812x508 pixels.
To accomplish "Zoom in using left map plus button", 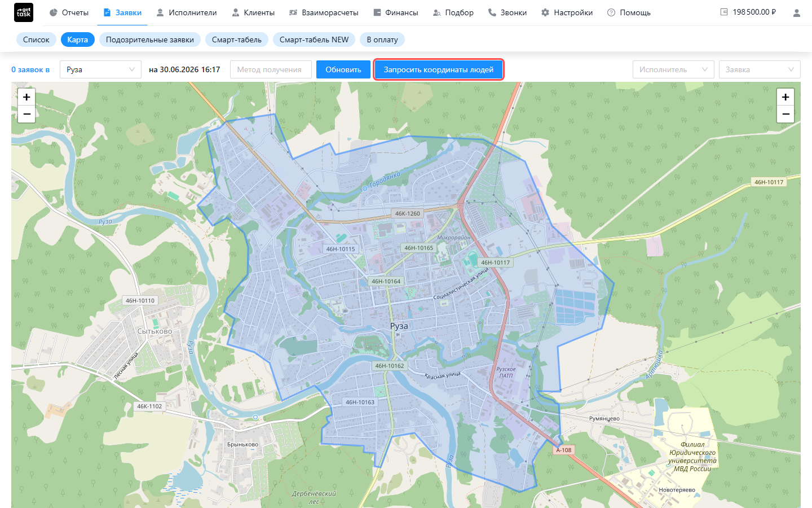I will pos(27,97).
